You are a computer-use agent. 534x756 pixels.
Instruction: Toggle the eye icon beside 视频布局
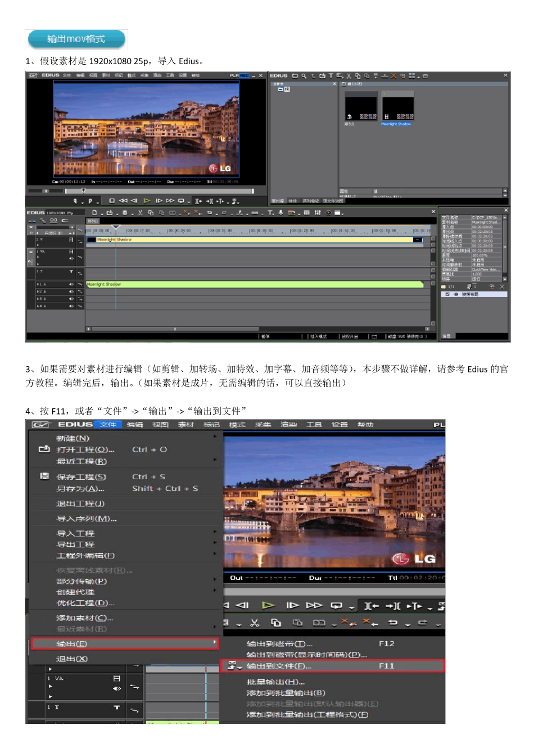pos(456,294)
